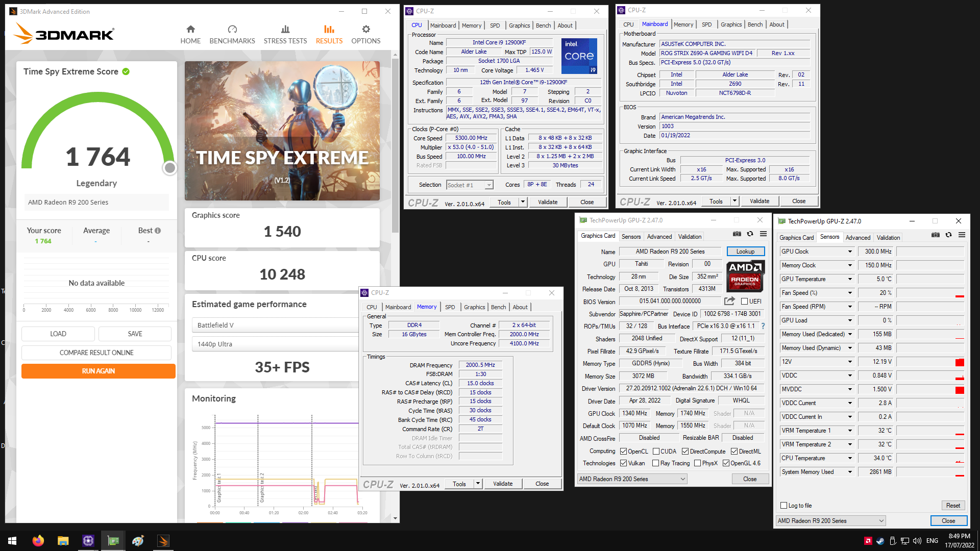The image size is (980, 551).
Task: Switch to the Bench tab in CPU-Z CPU window
Action: [543, 26]
